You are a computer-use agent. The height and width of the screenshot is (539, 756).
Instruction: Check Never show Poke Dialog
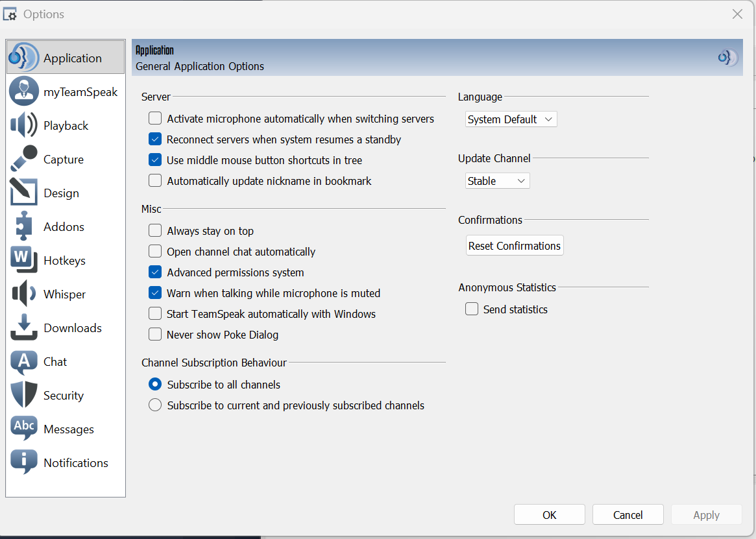tap(155, 334)
